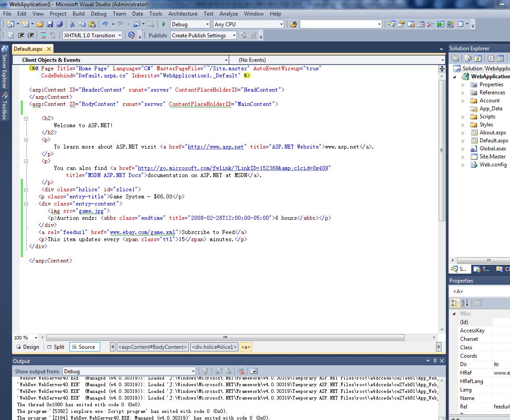Click the asp:Content#BodyContent tag navigator button
Screen dimensions: 510x420
(152, 347)
